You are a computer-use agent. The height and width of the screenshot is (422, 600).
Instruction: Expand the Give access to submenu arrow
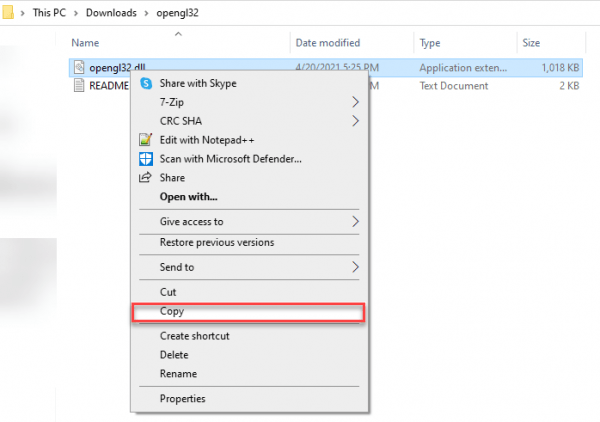coord(355,221)
